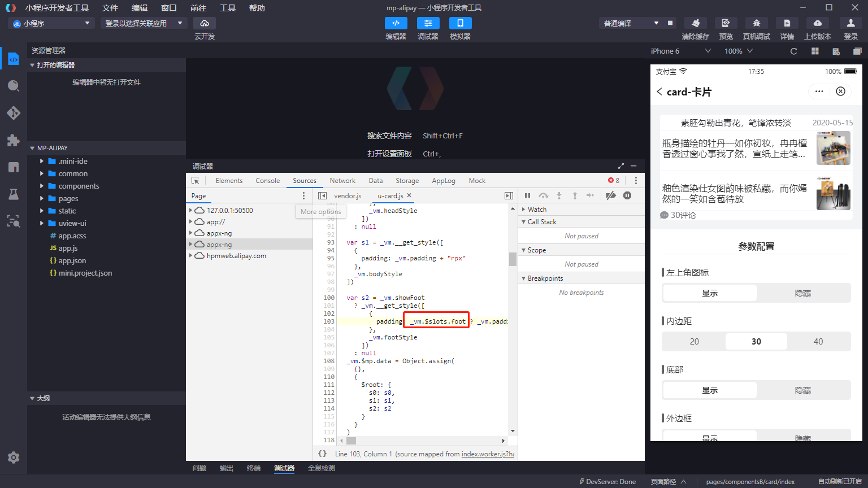Image resolution: width=868 pixels, height=488 pixels.
Task: Toggle the simulator (模拟器) panel button
Action: [x=460, y=23]
